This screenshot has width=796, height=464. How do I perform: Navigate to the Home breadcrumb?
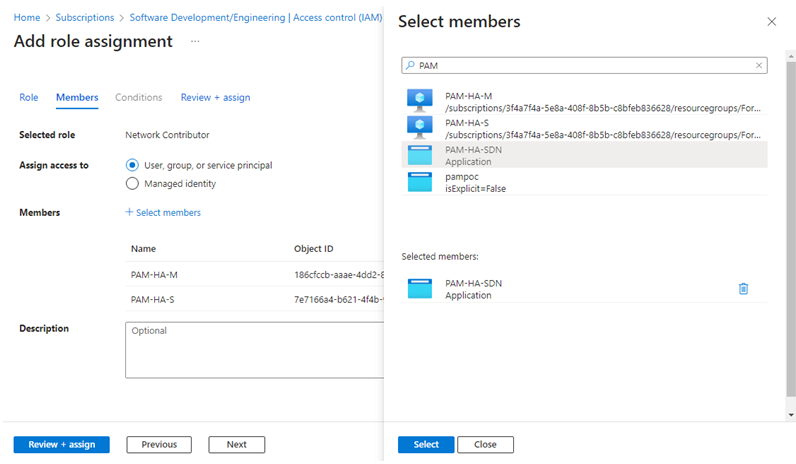[27, 17]
